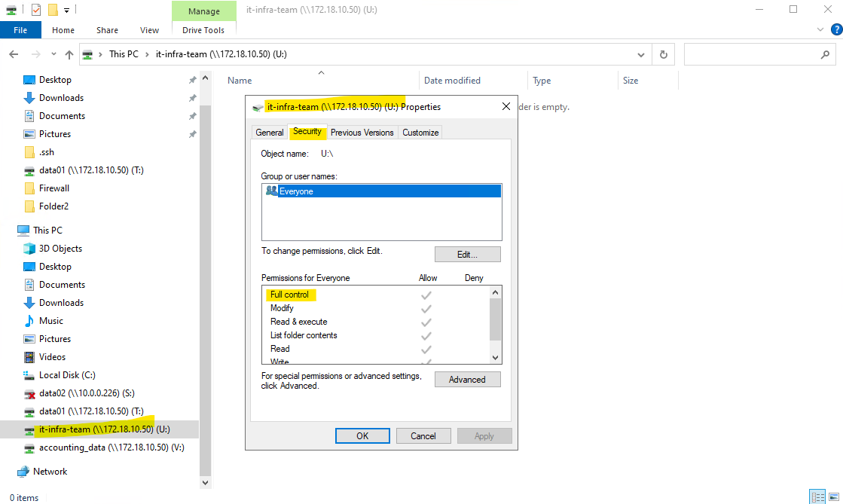Sort by the Type column header
The height and width of the screenshot is (504, 843).
[542, 81]
